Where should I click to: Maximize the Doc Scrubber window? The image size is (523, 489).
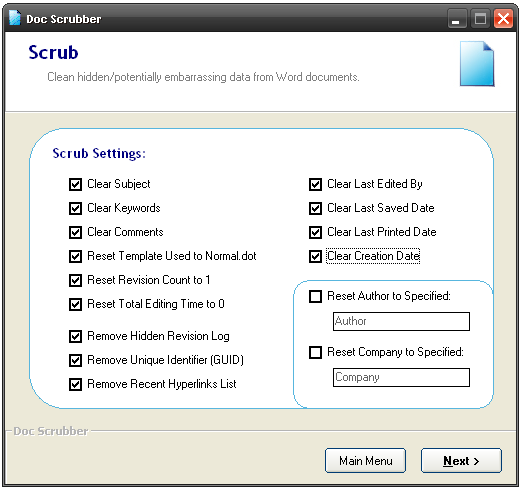click(x=480, y=19)
